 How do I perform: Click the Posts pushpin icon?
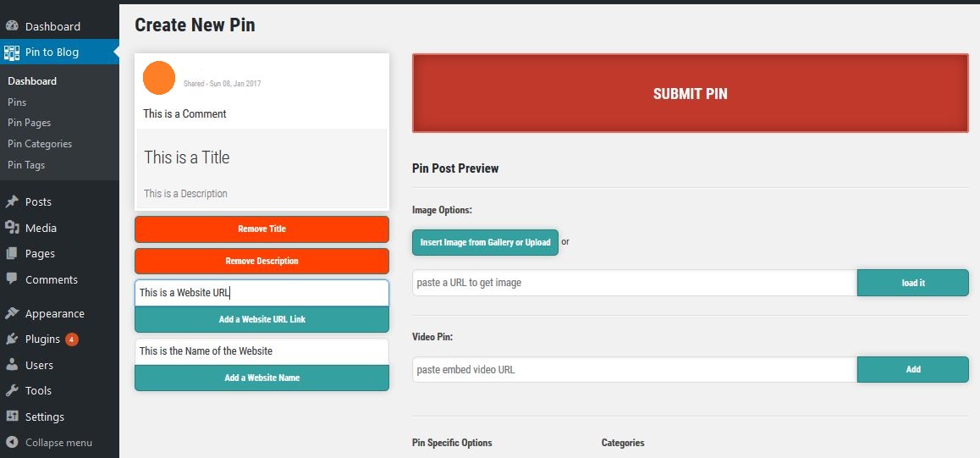click(12, 201)
